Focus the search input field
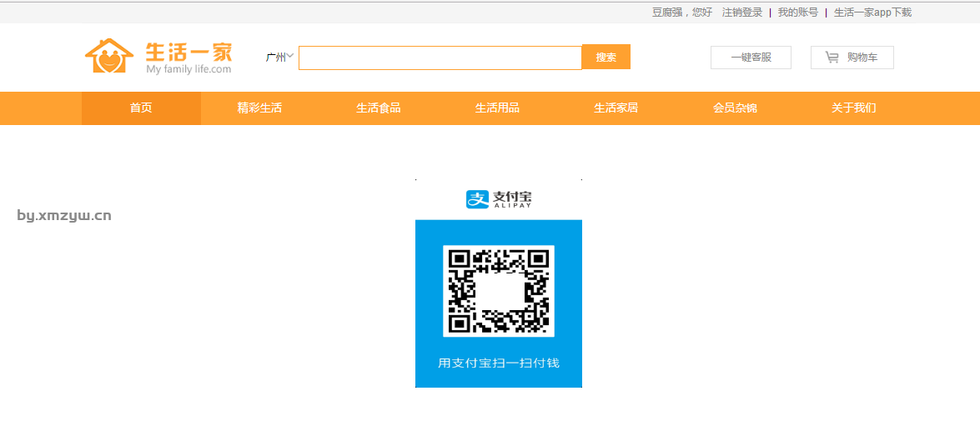This screenshot has height=441, width=980. [440, 58]
